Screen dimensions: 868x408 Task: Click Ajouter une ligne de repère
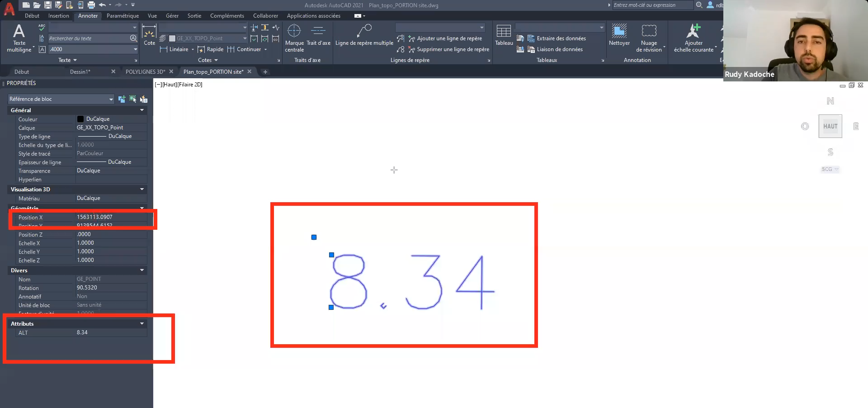445,38
